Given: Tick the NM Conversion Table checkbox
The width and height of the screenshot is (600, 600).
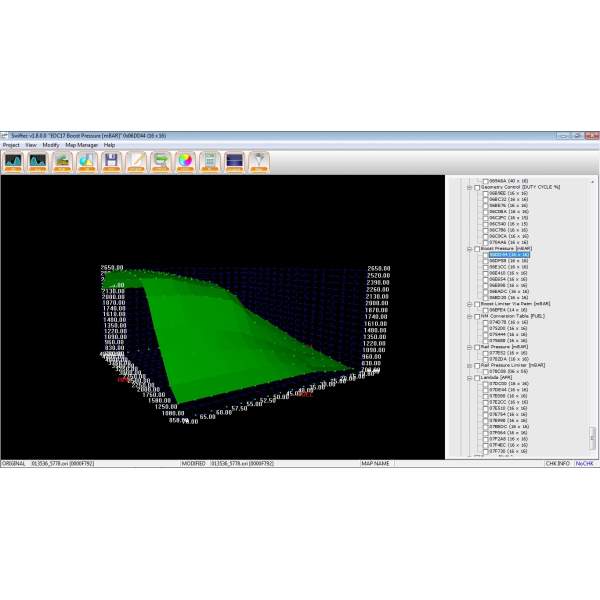Looking at the screenshot, I should pos(477,317).
